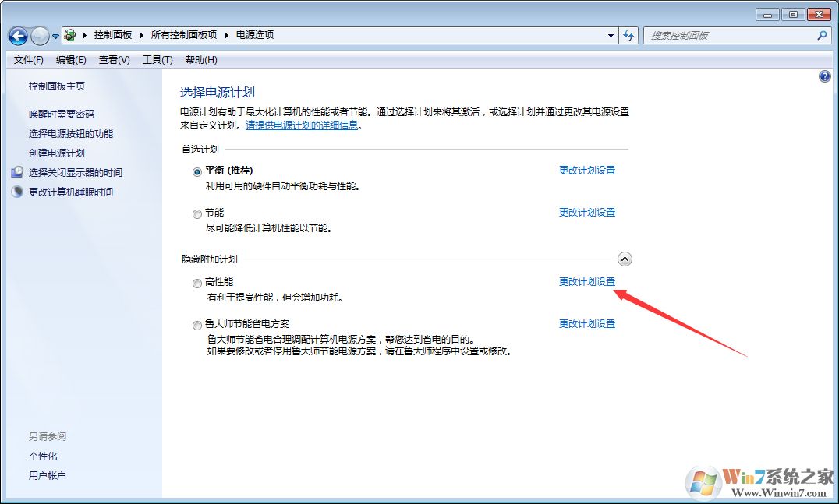839x504 pixels.
Task: Enable the 高性能 power plan
Action: click(x=196, y=283)
